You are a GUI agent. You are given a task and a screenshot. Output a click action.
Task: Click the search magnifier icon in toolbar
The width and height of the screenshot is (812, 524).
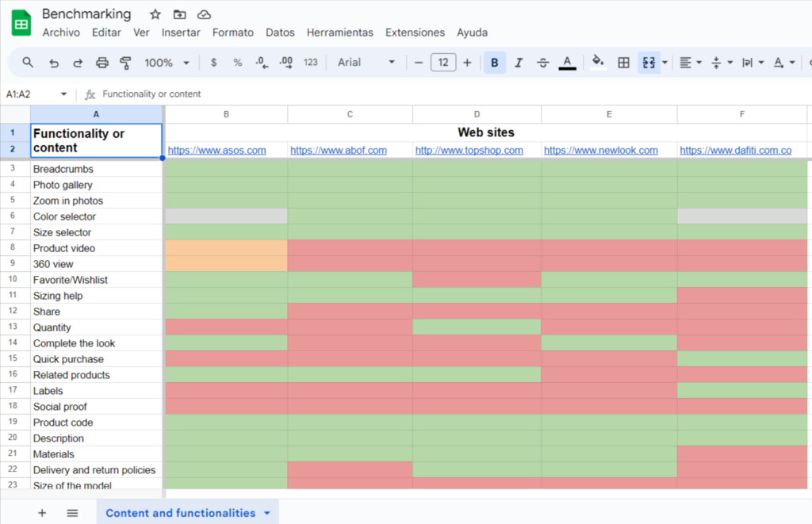click(28, 63)
